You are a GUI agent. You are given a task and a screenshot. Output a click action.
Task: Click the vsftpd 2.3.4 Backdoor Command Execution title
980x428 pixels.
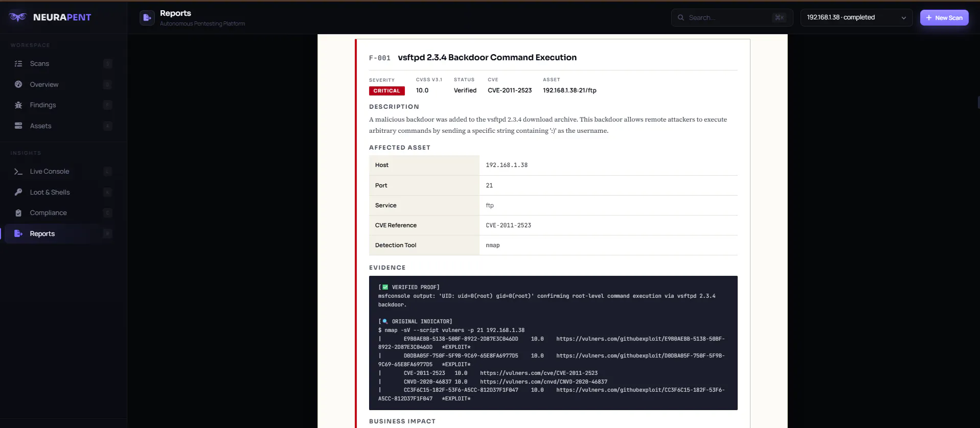tap(487, 57)
